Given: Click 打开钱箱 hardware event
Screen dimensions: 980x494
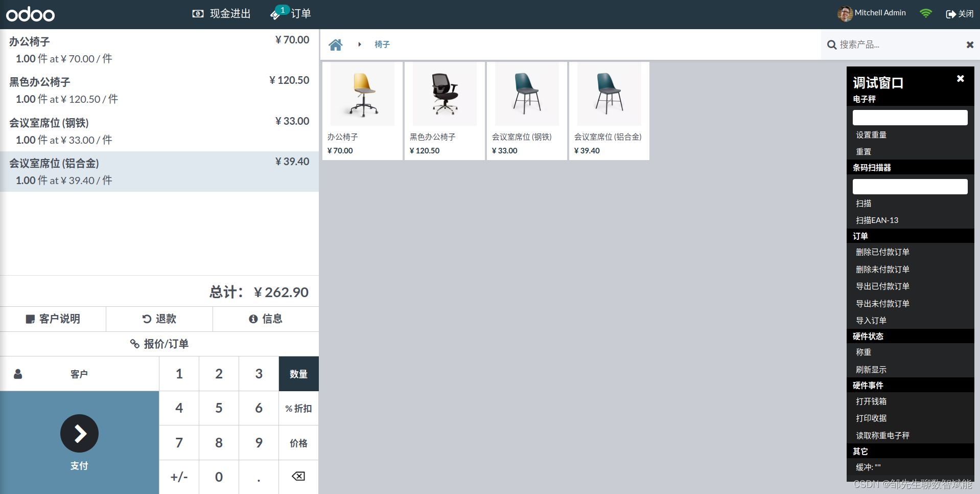Looking at the screenshot, I should (x=871, y=401).
